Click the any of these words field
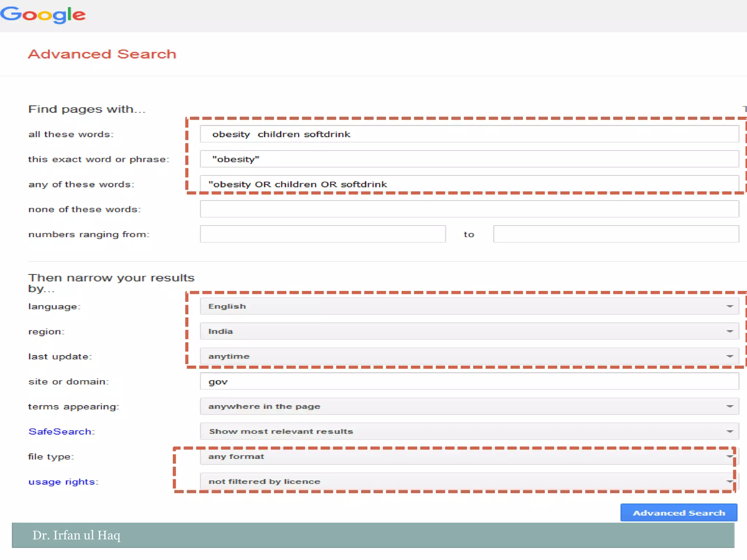The image size is (747, 560). coord(469,184)
